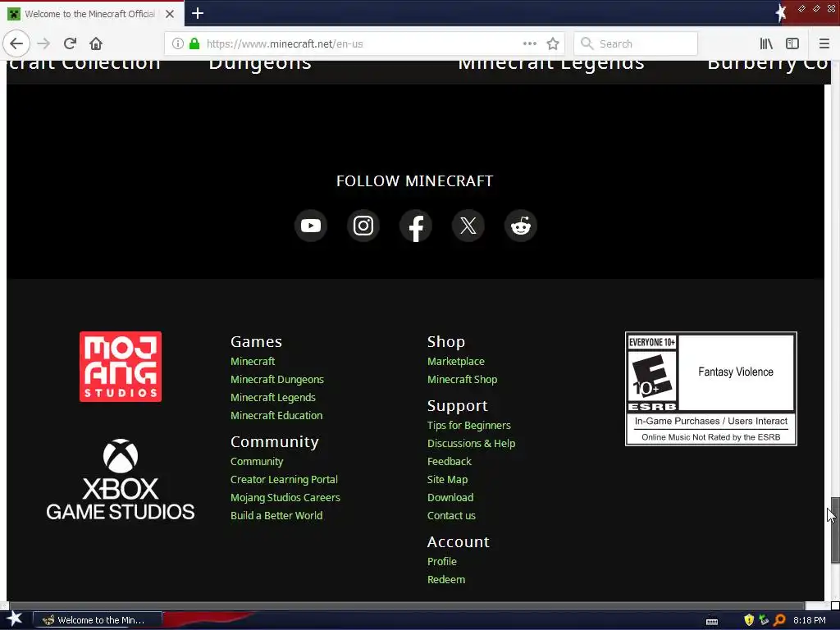Open the Marketplace link
Viewport: 840px width, 630px height.
[x=456, y=361]
